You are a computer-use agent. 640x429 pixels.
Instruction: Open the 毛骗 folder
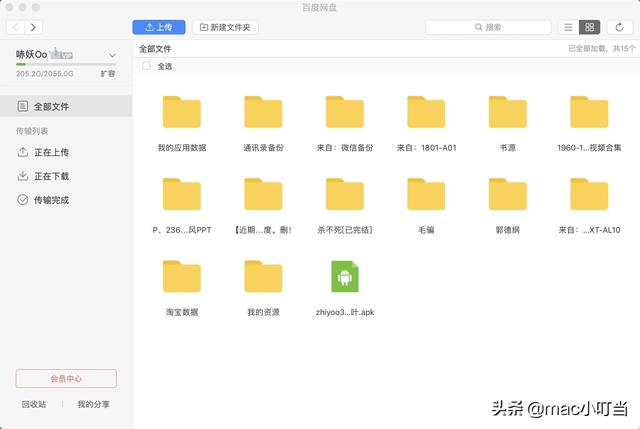click(426, 194)
